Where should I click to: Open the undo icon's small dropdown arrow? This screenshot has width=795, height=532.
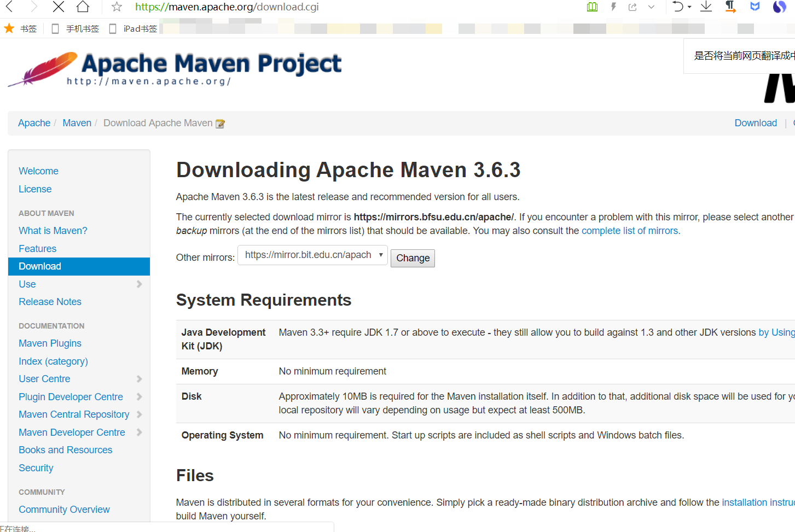point(689,7)
